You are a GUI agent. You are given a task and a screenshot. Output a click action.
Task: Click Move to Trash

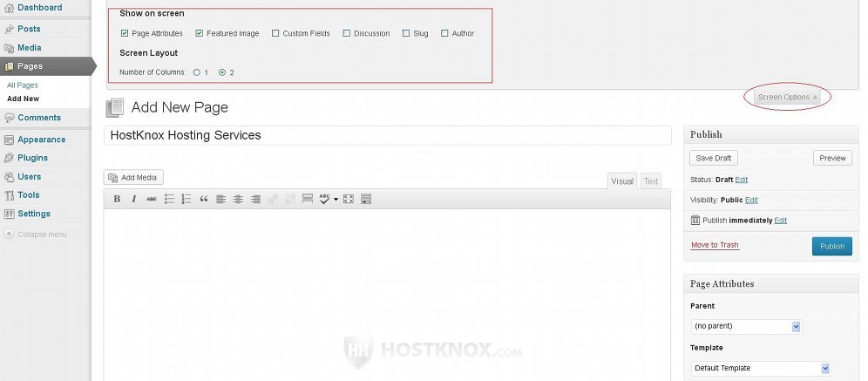coord(715,245)
